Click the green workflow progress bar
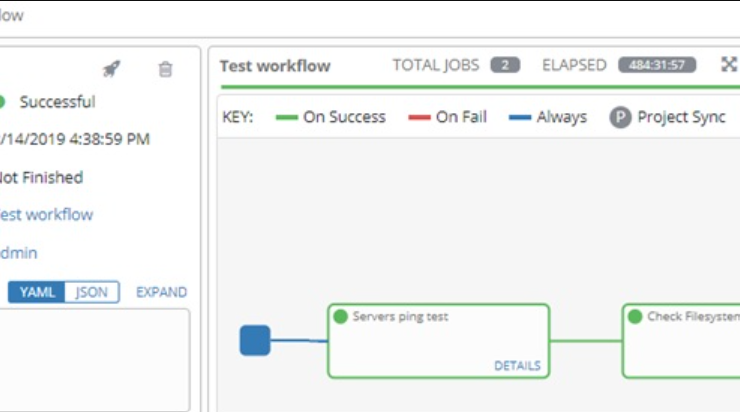The width and height of the screenshot is (740, 412). (x=480, y=87)
